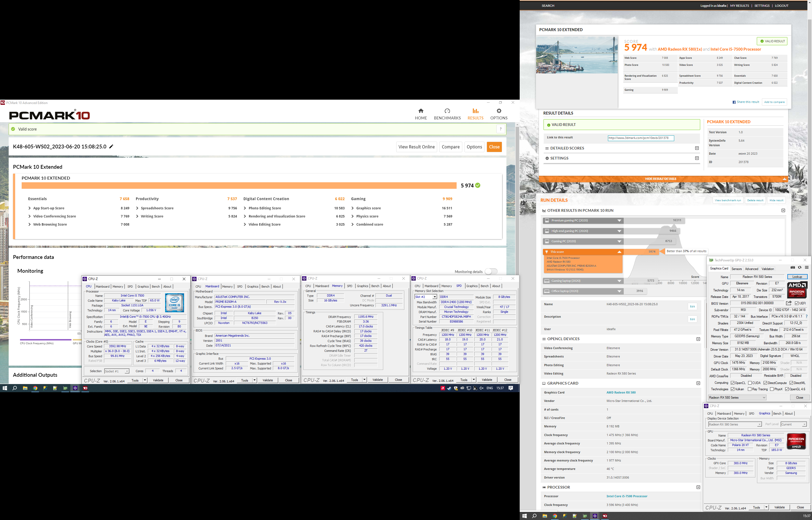Refresh GPU-Z with the refresh icon
Image resolution: width=812 pixels, height=520 pixels.
click(x=800, y=267)
